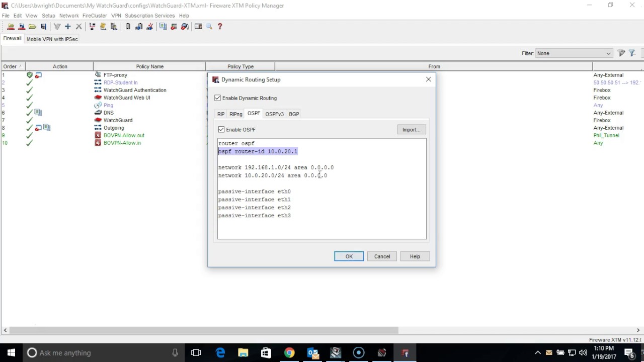Click the blue plus Add Policy icon

tap(67, 27)
